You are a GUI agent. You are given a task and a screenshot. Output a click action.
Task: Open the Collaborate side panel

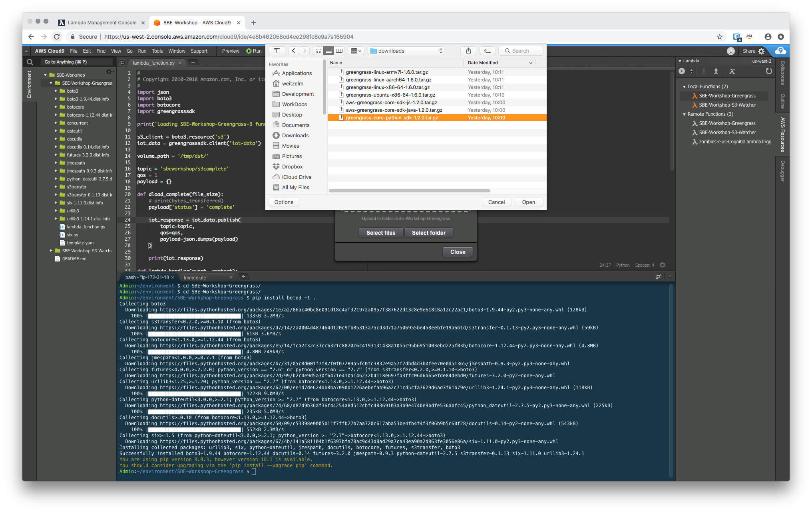point(782,73)
